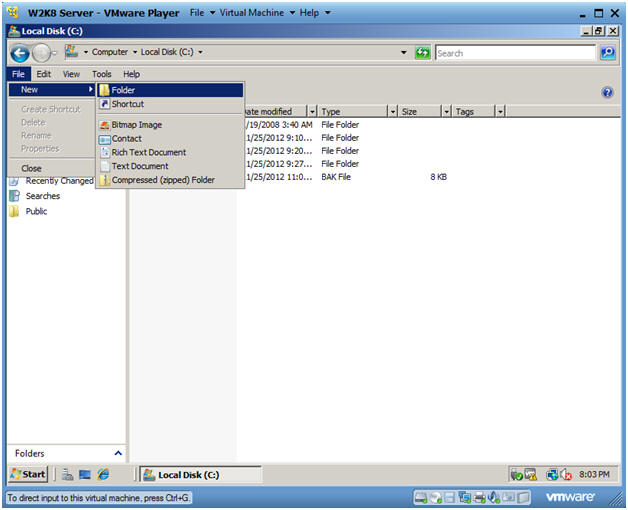
Task: Sort by the Type column header
Action: click(353, 111)
